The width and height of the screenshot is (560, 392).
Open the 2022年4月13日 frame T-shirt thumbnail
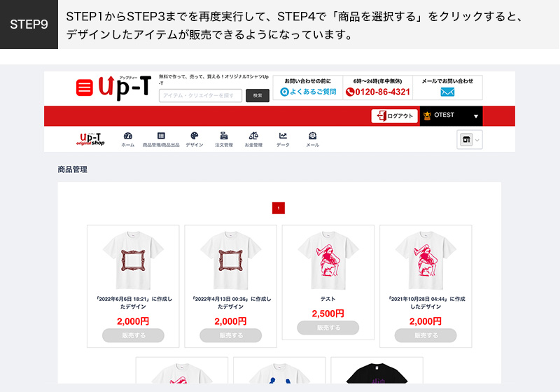pyautogui.click(x=230, y=260)
